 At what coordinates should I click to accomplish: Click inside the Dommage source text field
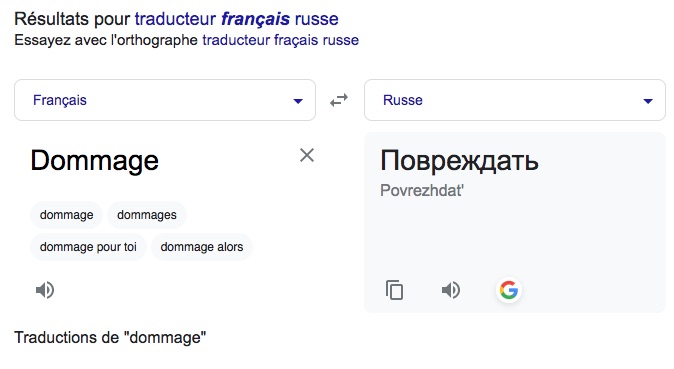pyautogui.click(x=159, y=161)
